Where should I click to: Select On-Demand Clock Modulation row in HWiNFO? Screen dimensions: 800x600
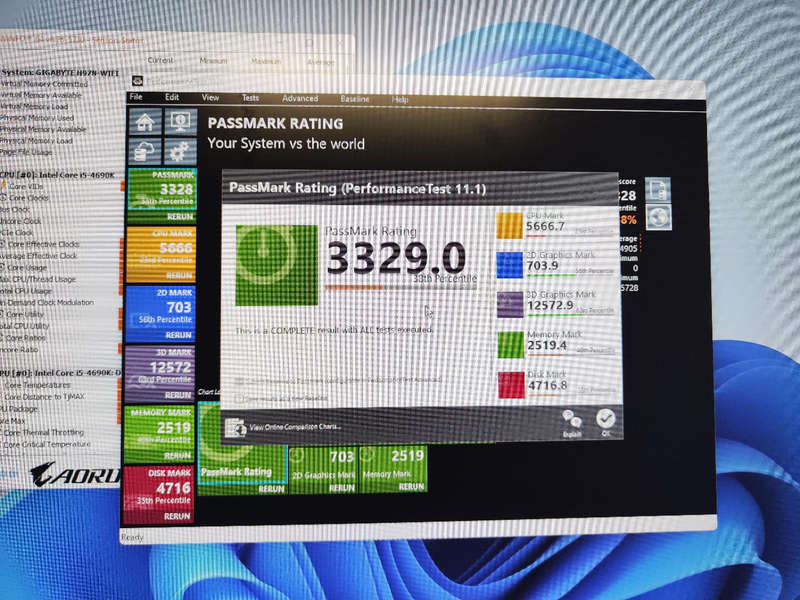point(47,302)
